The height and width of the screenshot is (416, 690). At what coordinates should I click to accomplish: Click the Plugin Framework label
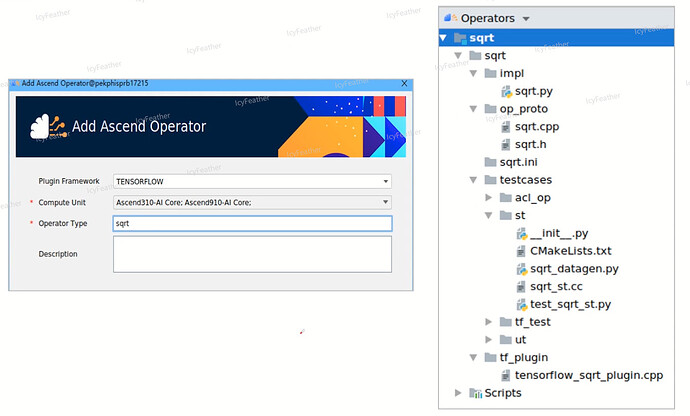(69, 181)
